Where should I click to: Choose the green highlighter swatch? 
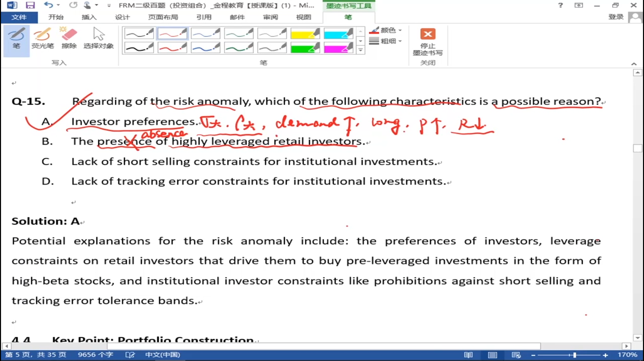pyautogui.click(x=305, y=48)
